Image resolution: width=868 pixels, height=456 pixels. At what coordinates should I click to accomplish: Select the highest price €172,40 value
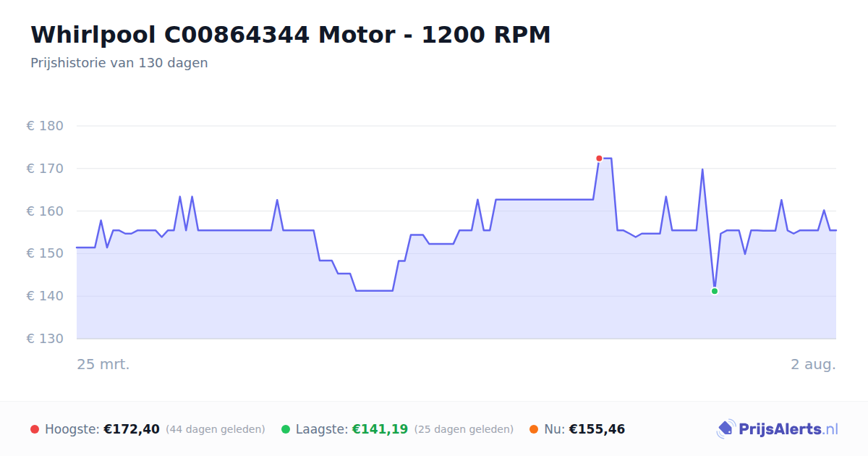click(132, 429)
